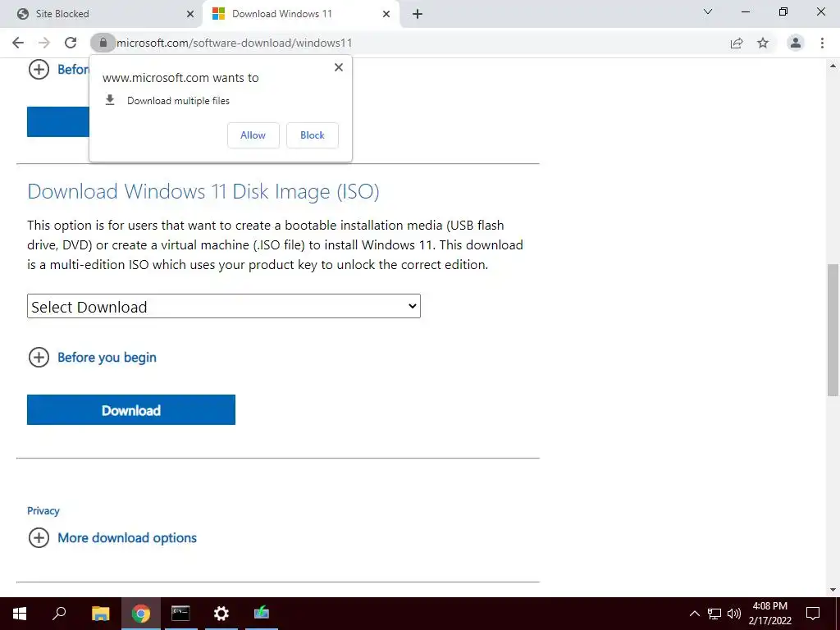Open Command Prompt from the taskbar

pos(180,614)
